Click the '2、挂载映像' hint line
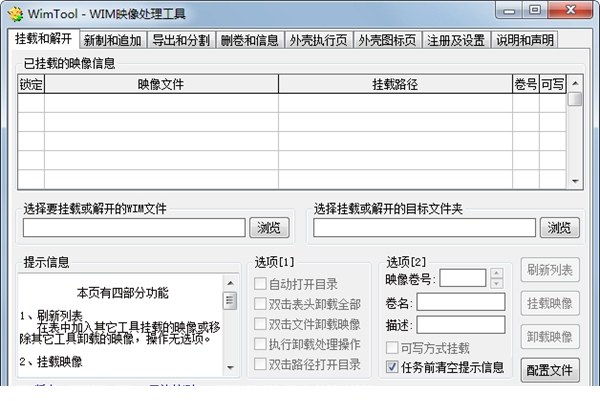Viewport: 600px width, 401px height. [x=51, y=362]
